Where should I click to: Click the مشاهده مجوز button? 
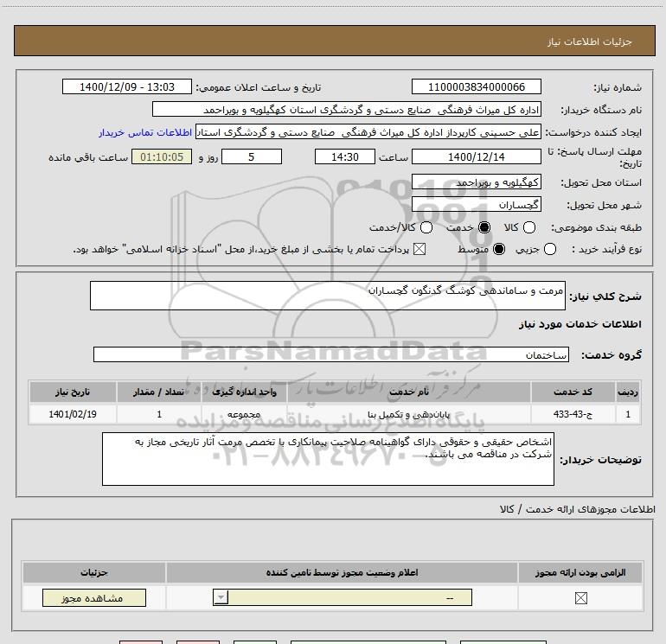click(94, 597)
